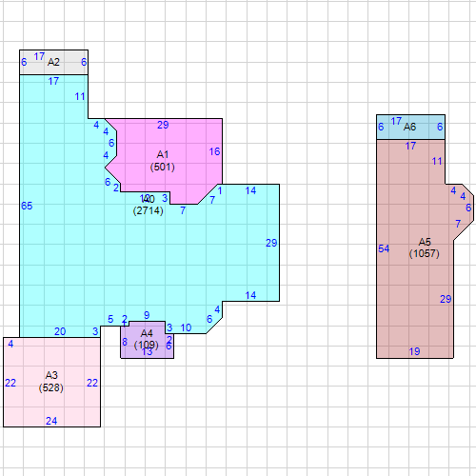This screenshot has height=476, width=476.
Task: Click the 8 dimension on A4's left side
Action: (125, 342)
